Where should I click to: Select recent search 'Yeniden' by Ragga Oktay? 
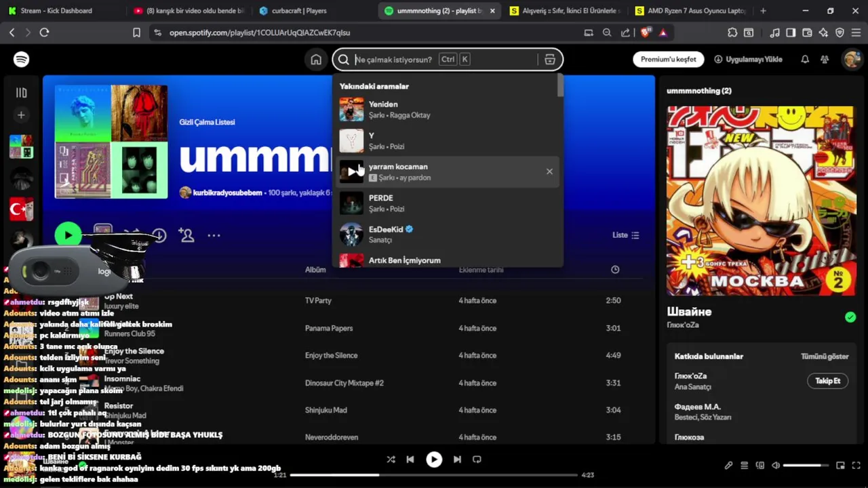click(x=448, y=109)
